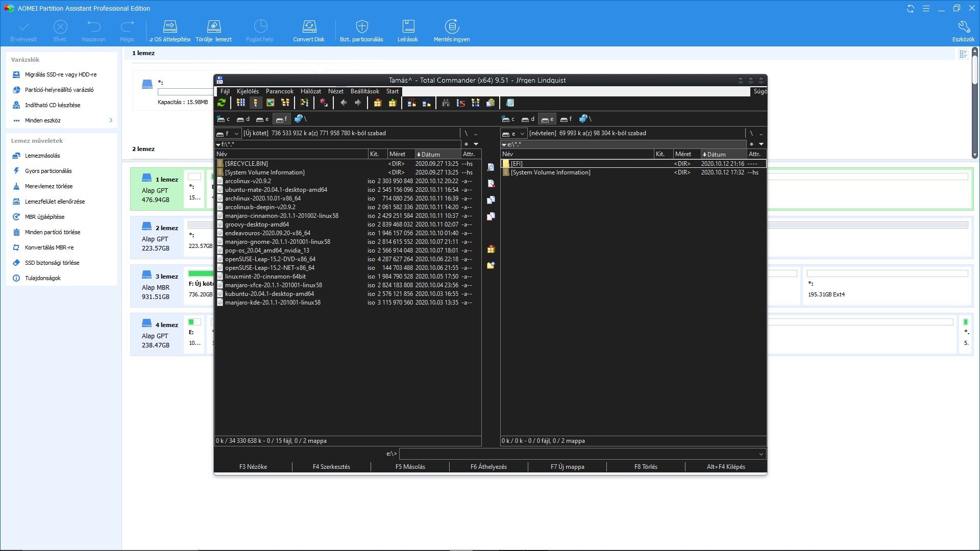Click the Notepad icon in toolbar

tap(510, 103)
